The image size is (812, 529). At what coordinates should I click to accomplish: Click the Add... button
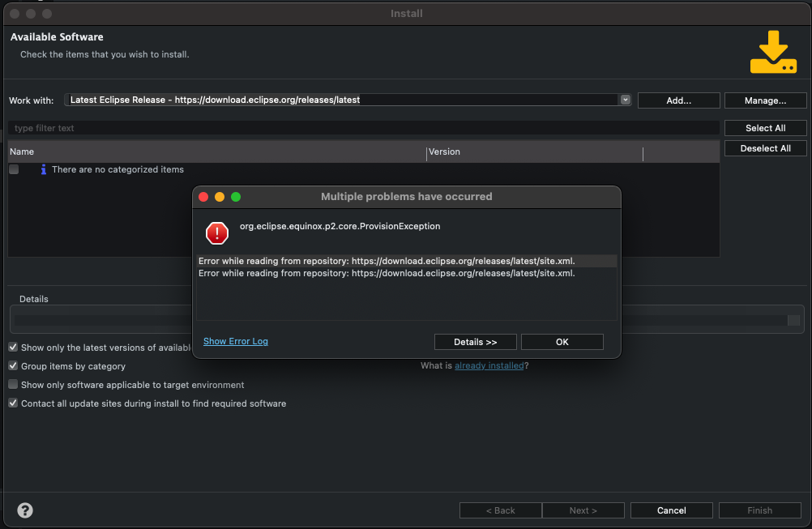678,100
